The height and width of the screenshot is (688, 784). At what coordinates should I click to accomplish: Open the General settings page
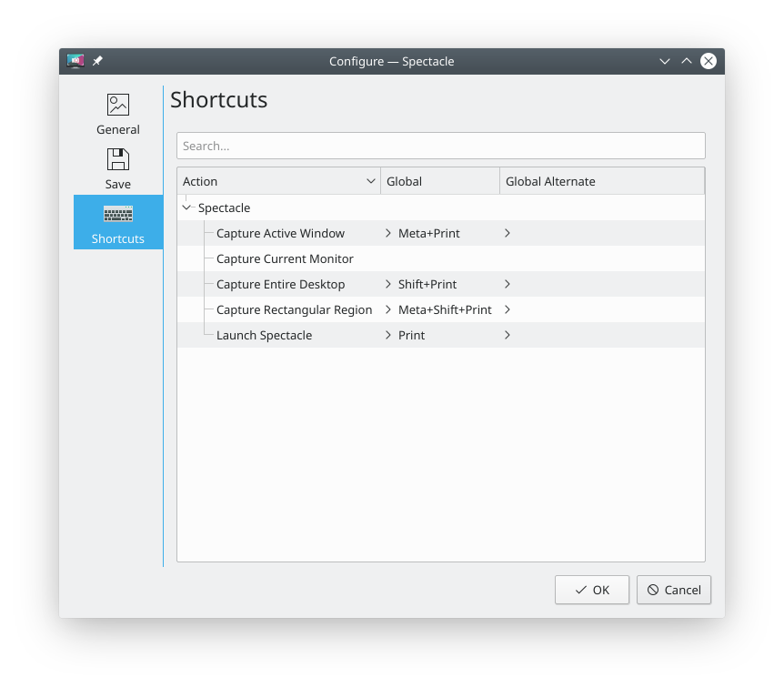point(118,114)
